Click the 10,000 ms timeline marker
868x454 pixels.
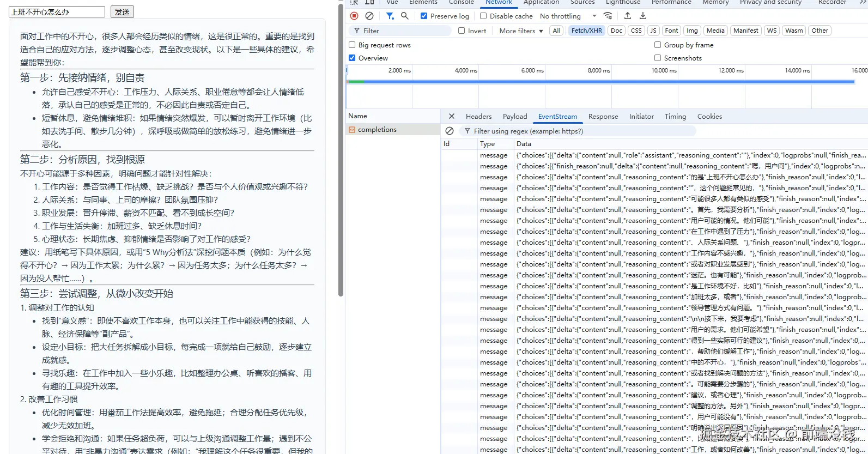[664, 70]
